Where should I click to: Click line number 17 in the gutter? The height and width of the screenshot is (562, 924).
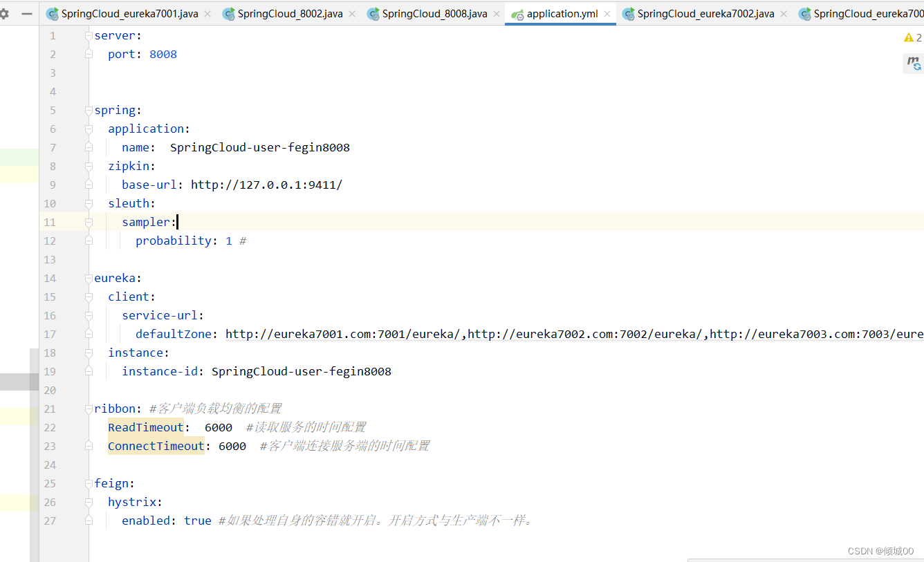point(50,334)
